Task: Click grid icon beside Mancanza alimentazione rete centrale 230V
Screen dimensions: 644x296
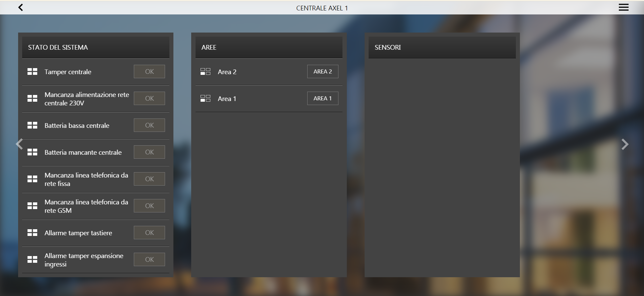Action: point(33,98)
